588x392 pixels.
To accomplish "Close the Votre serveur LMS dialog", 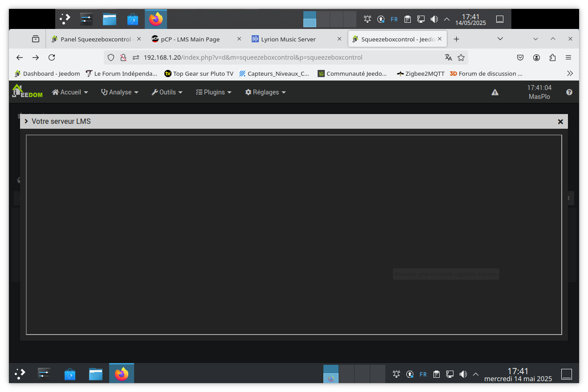I will pyautogui.click(x=560, y=122).
